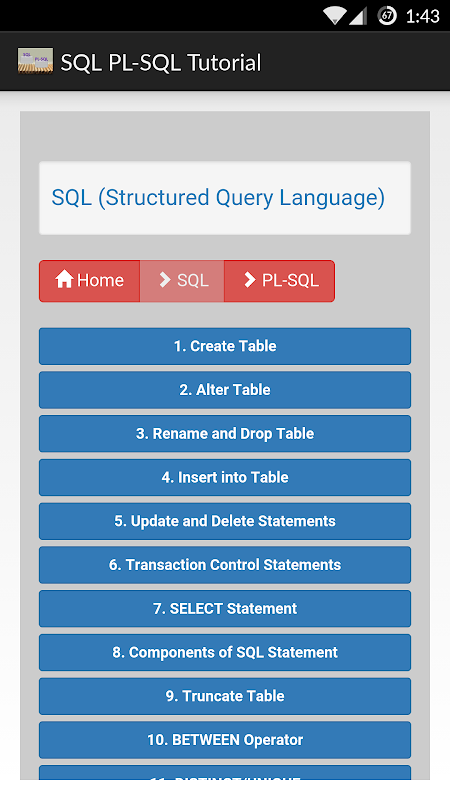
Task: Go to the Home tab
Action: click(x=89, y=281)
